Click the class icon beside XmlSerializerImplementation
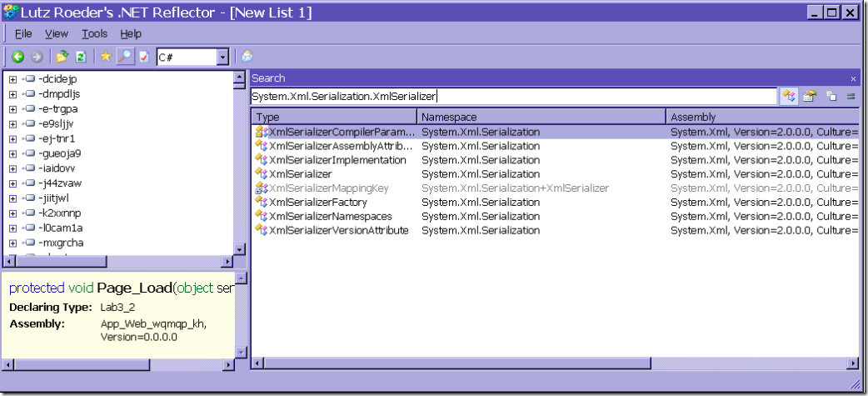This screenshot has height=396, width=868. pos(262,160)
